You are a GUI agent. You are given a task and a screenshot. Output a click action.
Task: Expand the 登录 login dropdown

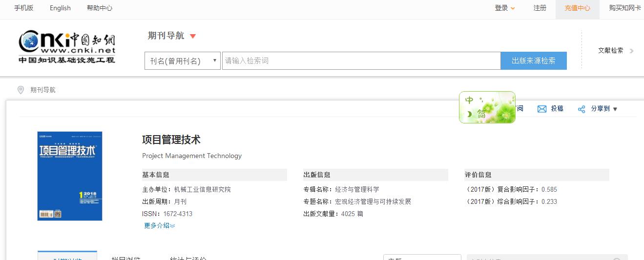(x=505, y=8)
